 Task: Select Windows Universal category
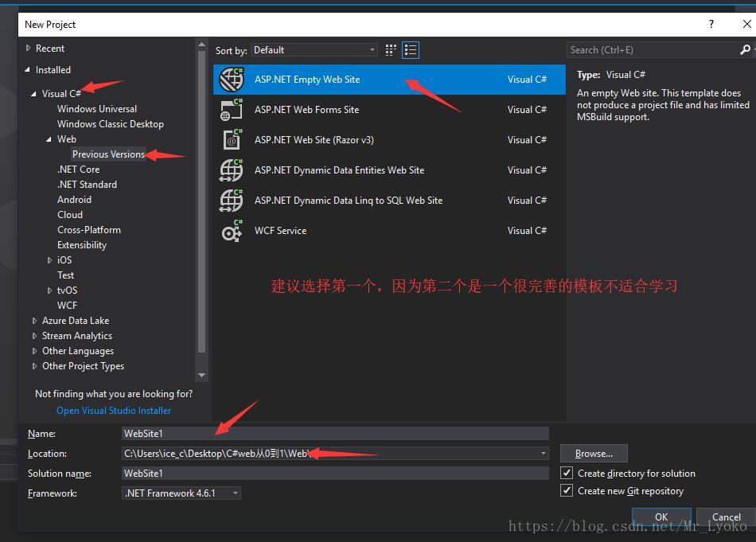click(x=97, y=109)
